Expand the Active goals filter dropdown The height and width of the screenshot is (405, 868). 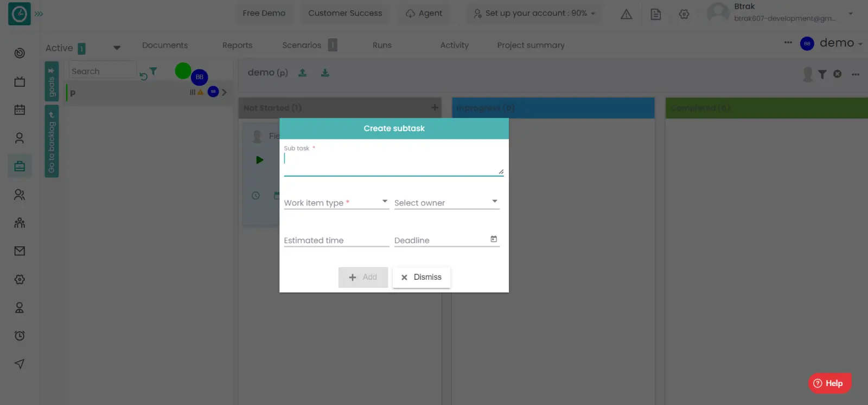coord(117,48)
